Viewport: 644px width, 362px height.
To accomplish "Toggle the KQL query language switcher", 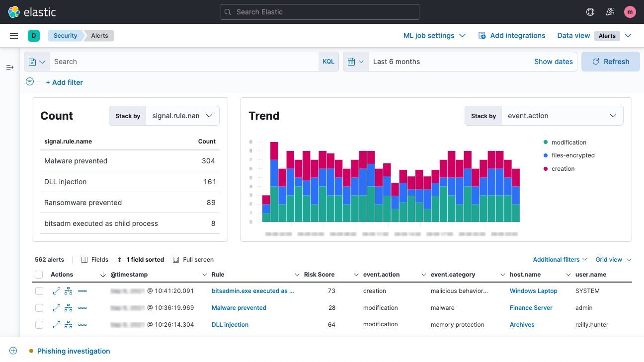I will (328, 62).
